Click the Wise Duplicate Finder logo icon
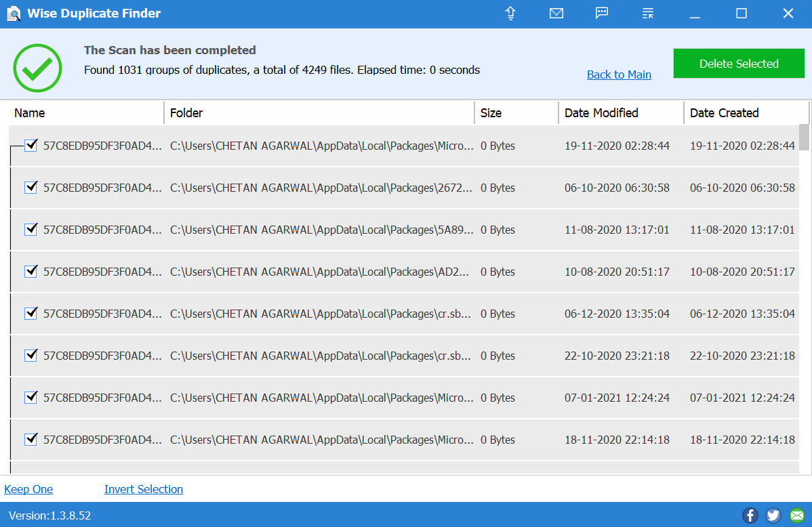Image resolution: width=812 pixels, height=527 pixels. point(14,13)
